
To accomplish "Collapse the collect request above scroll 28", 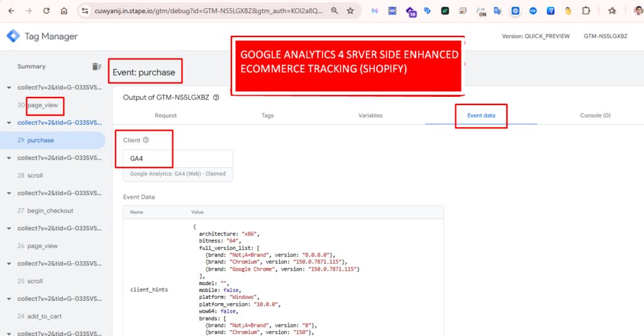I will [x=9, y=158].
